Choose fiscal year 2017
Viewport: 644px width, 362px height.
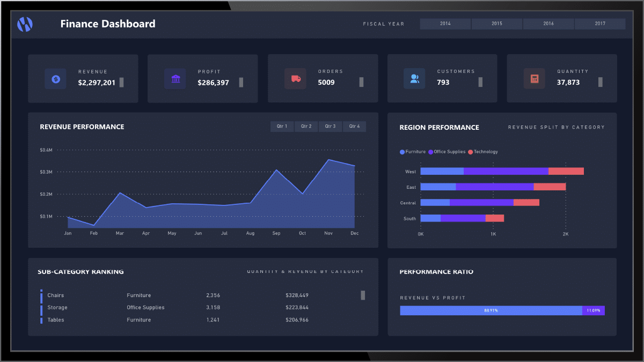[600, 24]
